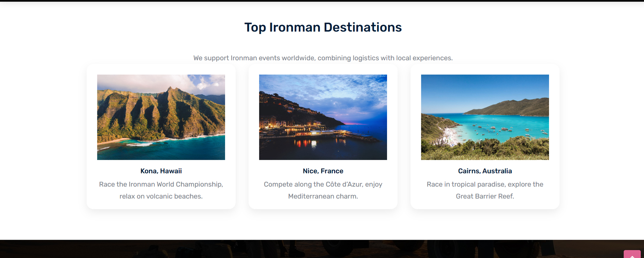Open the Cairns, Australia turquoise bay photo
The width and height of the screenshot is (644, 258).
tap(485, 117)
